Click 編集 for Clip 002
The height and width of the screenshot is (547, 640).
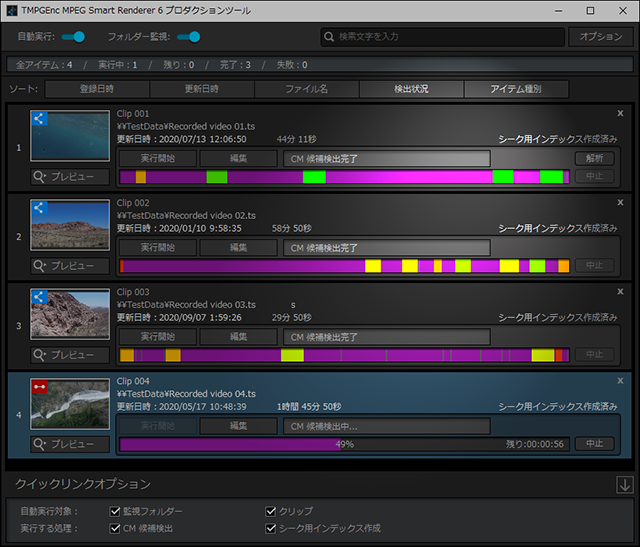[238, 247]
